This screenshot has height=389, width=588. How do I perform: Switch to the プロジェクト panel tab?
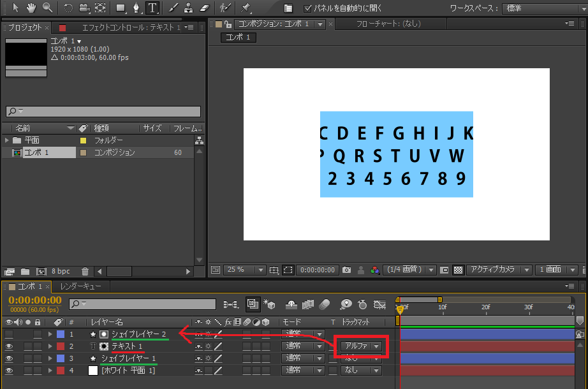[x=25, y=27]
